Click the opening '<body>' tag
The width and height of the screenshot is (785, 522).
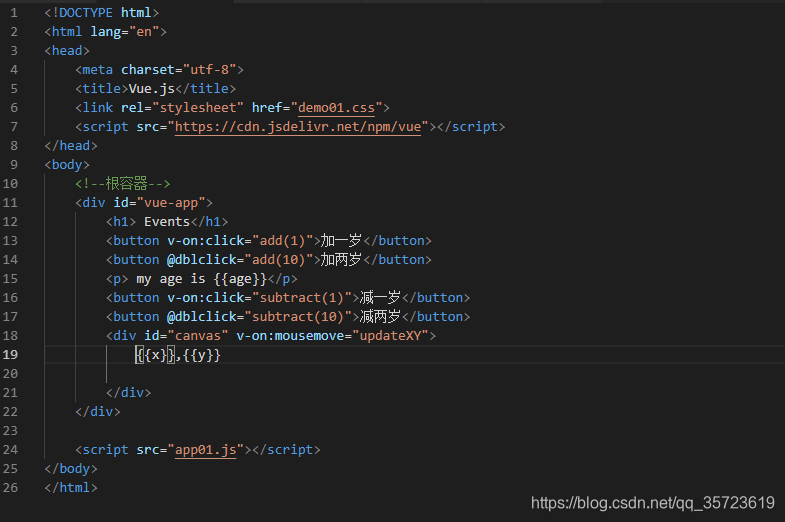point(67,165)
